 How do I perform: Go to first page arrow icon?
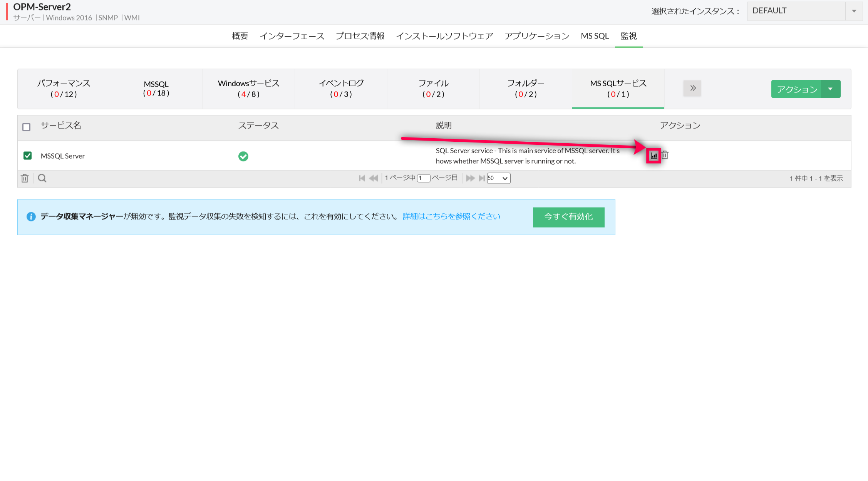coord(362,178)
